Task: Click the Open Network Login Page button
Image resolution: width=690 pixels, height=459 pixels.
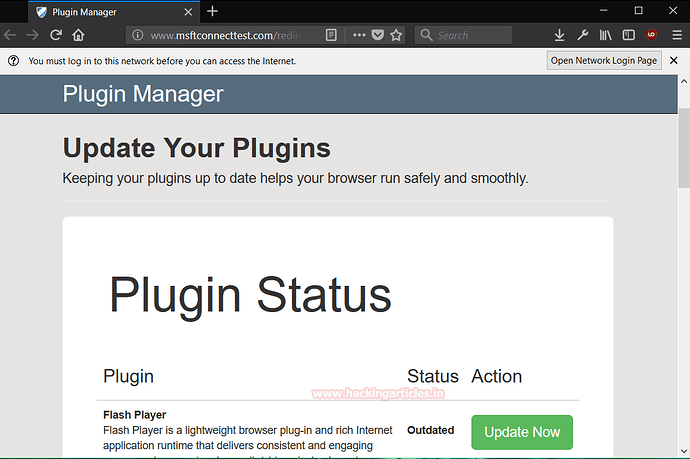Action: click(x=604, y=60)
